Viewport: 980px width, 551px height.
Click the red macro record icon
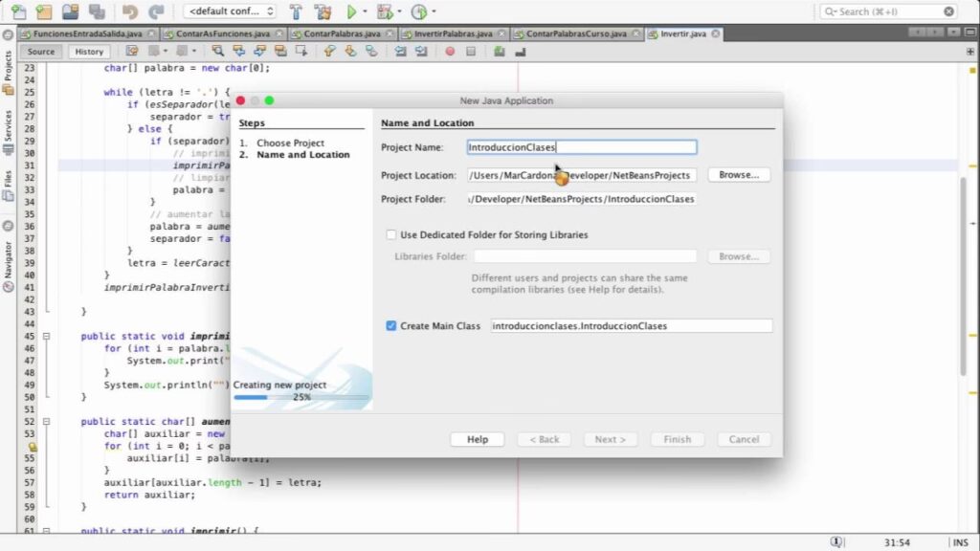click(452, 52)
